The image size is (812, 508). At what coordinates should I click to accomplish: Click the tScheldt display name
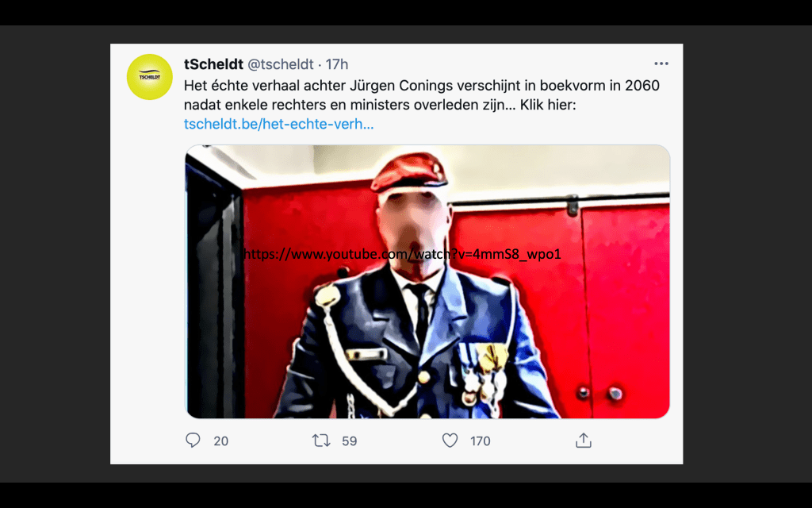tap(213, 64)
